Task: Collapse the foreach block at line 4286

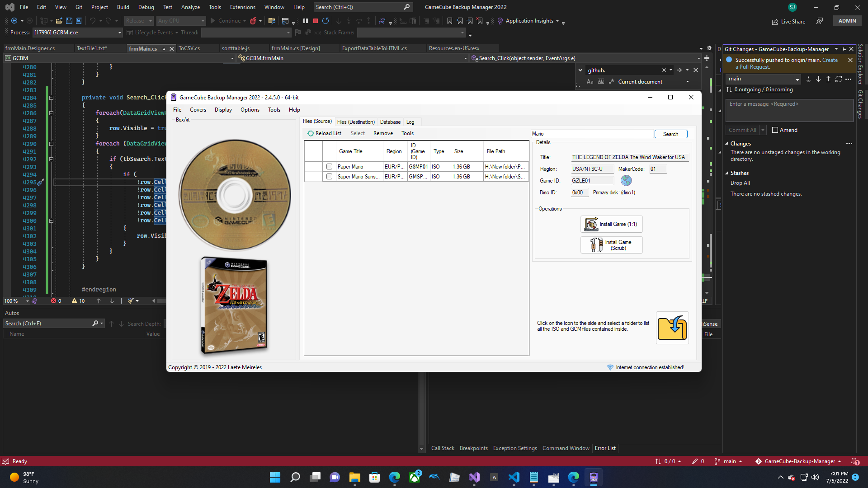Action: click(x=51, y=113)
